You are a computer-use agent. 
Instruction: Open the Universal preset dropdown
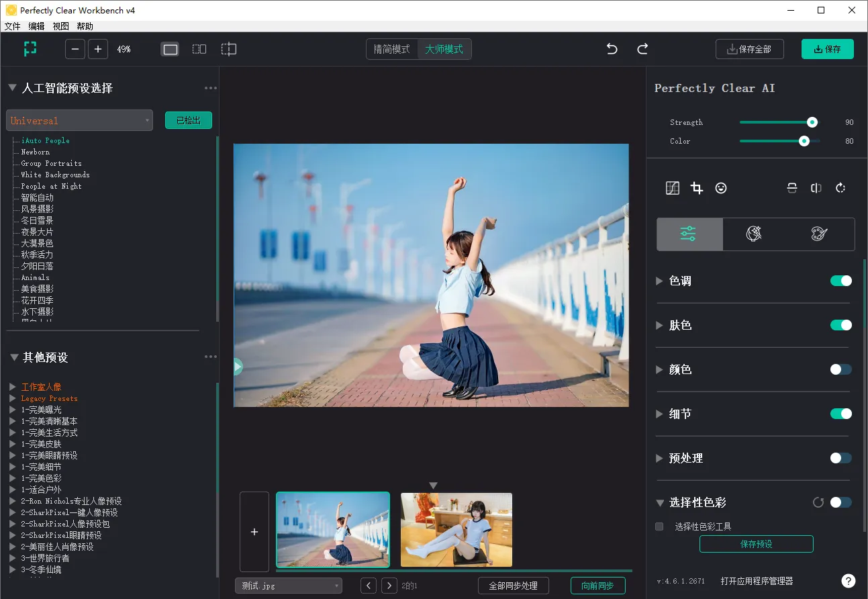[79, 121]
